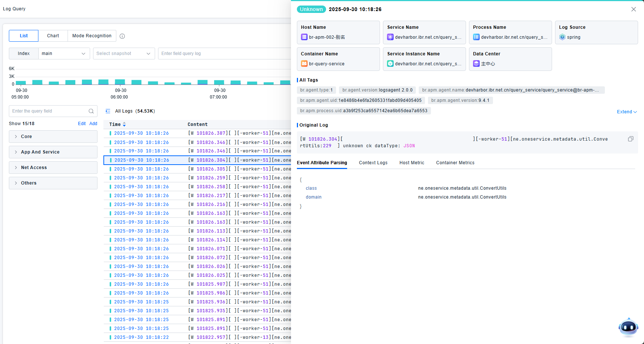Click the Edit link for shown fields
The image size is (644, 344).
(82, 124)
